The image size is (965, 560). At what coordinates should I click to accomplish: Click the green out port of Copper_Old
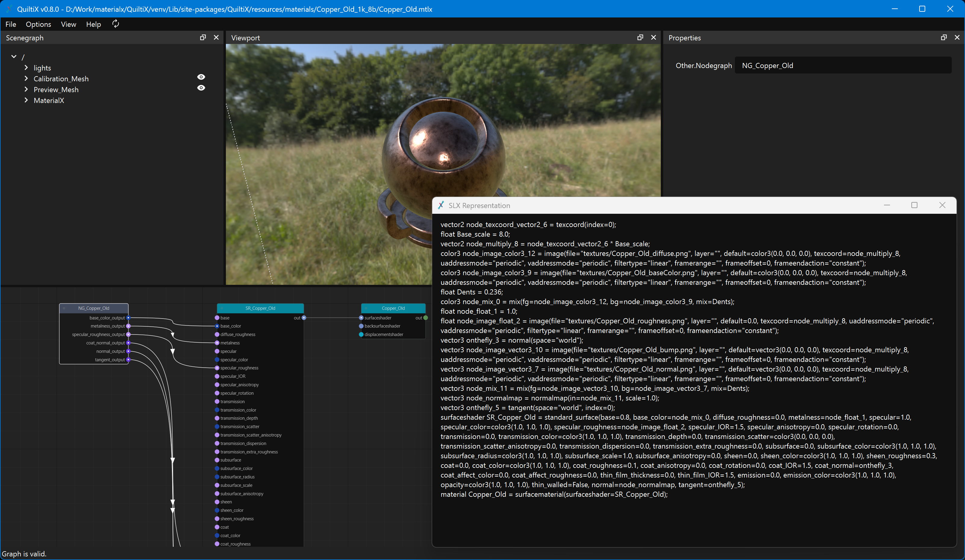coord(426,318)
